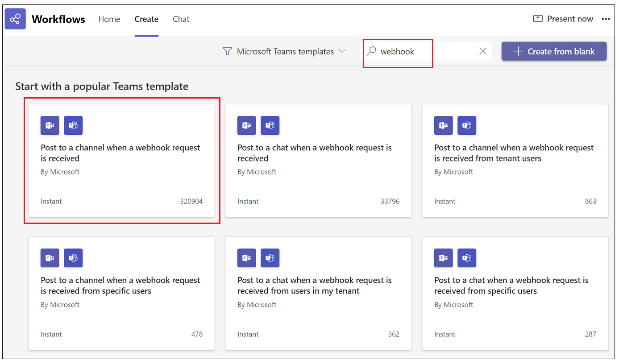
Task: Click 'By Microsoft' on the 287 card
Action: (454, 305)
